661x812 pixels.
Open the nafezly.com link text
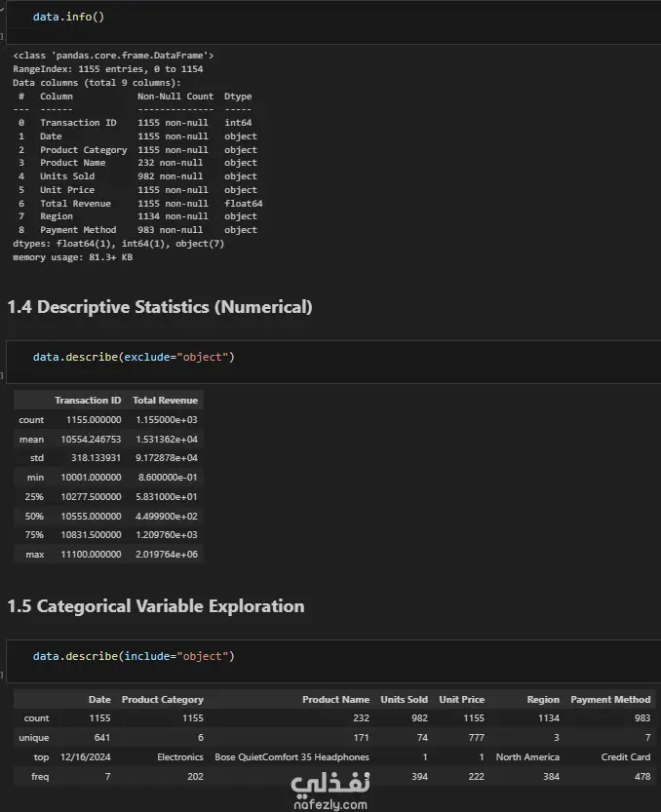coord(330,805)
